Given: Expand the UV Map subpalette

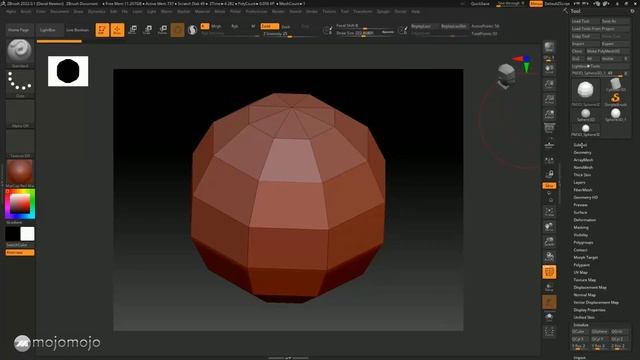Looking at the screenshot, I should point(580,272).
